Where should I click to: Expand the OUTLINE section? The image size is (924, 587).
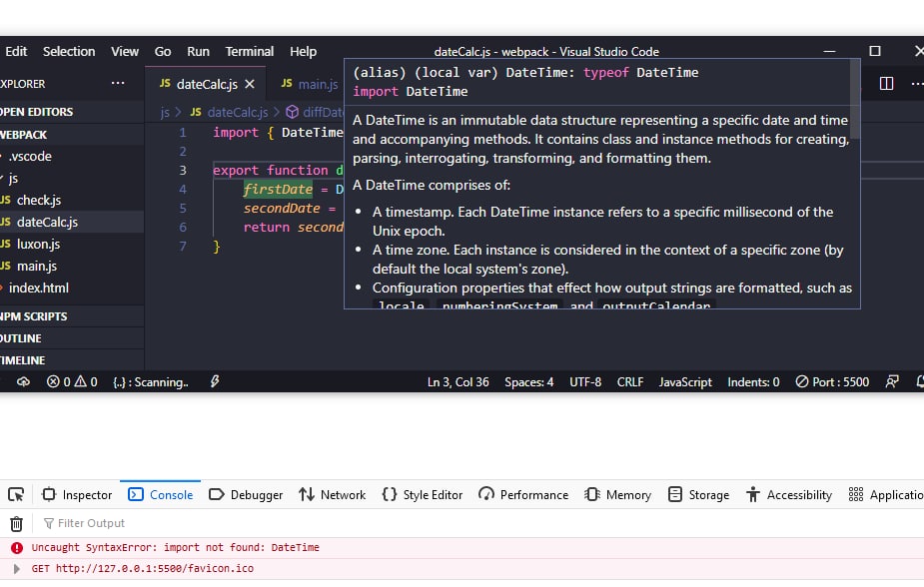pyautogui.click(x=72, y=338)
